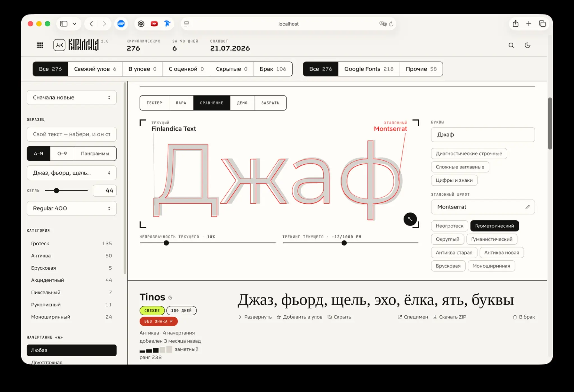574x392 pixels.
Task: Click Скачать ZIP download link
Action: [450, 317]
